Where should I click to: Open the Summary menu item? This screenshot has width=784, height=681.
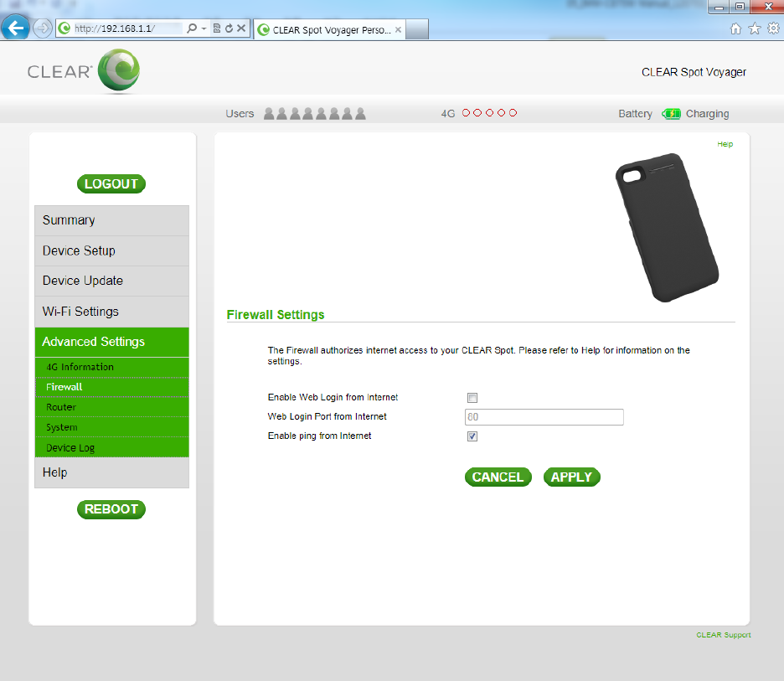[112, 220]
